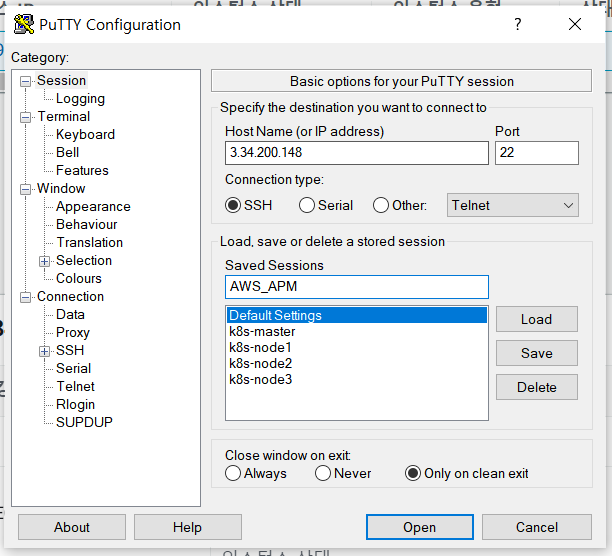Expand the Selection tree node
The image size is (612, 556).
pos(44,261)
